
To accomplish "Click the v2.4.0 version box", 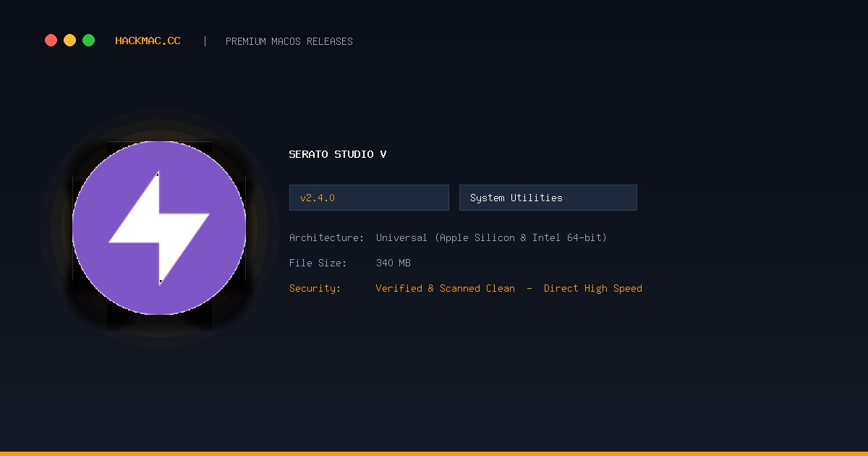I will click(x=369, y=198).
